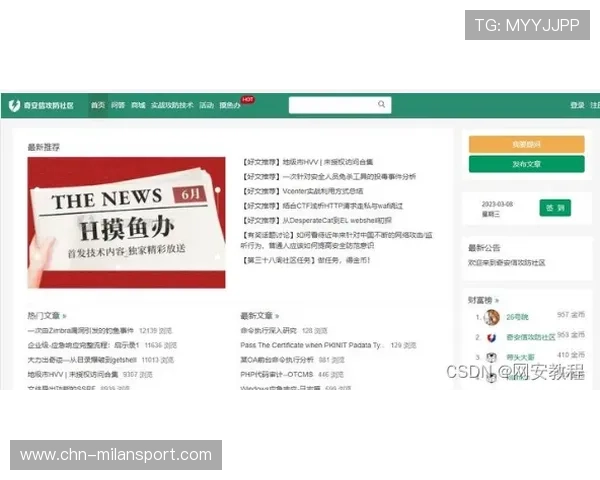Viewport: 600px width, 480px height.
Task: Click the orange 我要提问 button
Action: 527,144
